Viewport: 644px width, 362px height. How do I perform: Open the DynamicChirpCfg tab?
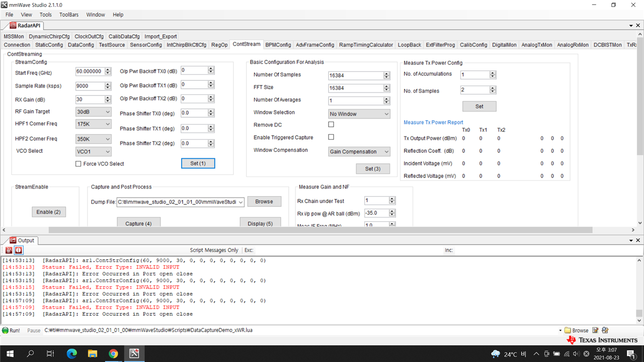point(49,36)
